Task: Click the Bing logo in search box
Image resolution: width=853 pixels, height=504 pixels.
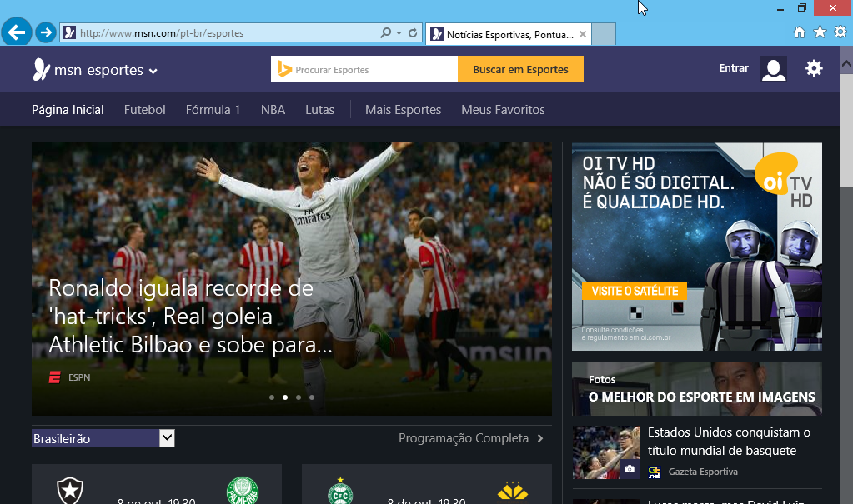Action: (284, 69)
